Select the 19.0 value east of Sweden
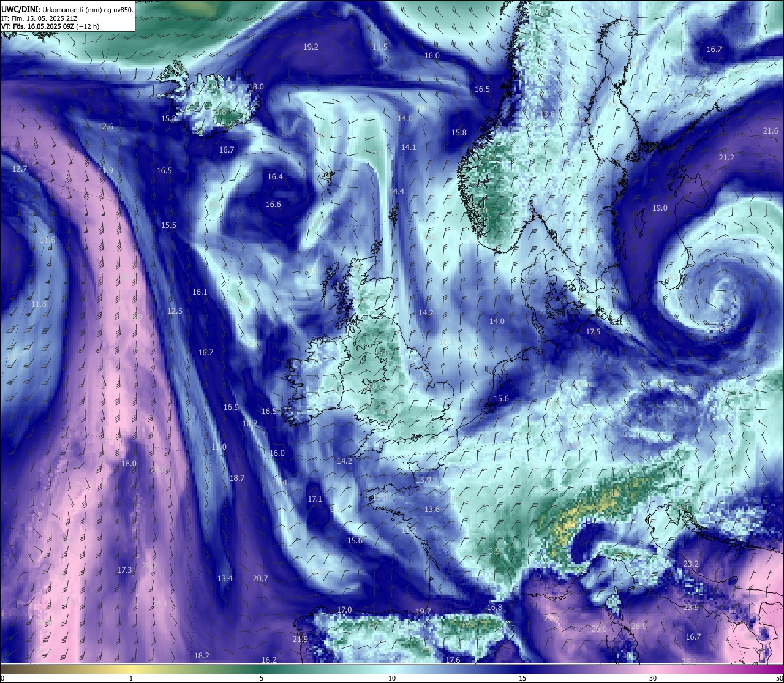The width and height of the screenshot is (784, 683). pyautogui.click(x=660, y=208)
